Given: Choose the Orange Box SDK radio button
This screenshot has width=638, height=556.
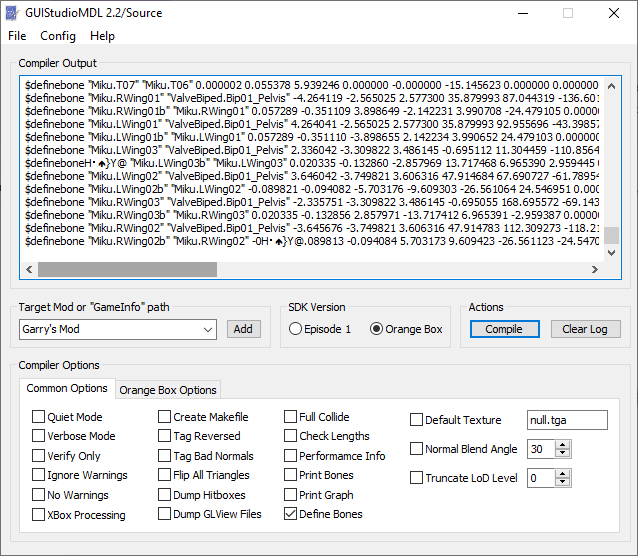Looking at the screenshot, I should click(376, 329).
